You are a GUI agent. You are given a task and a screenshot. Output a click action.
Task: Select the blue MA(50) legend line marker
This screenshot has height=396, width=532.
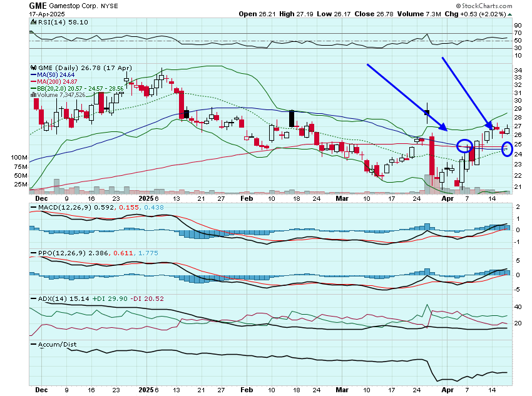33,75
